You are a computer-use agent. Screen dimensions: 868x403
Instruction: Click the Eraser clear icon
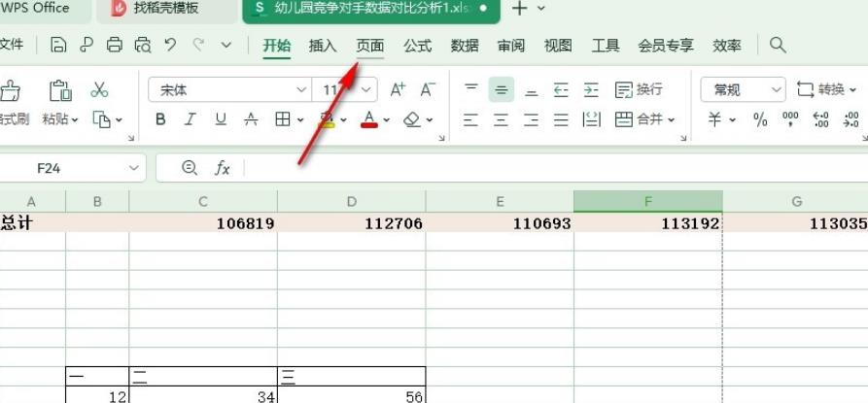[x=412, y=119]
